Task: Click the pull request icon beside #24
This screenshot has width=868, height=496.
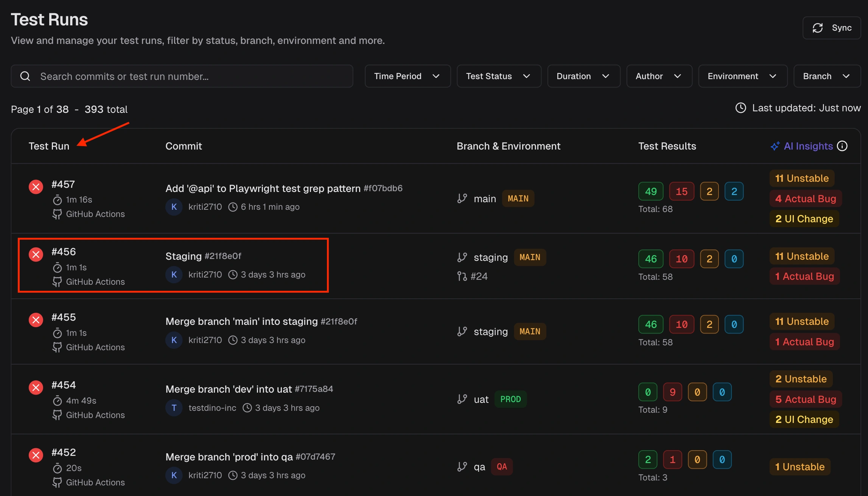Action: click(x=462, y=276)
